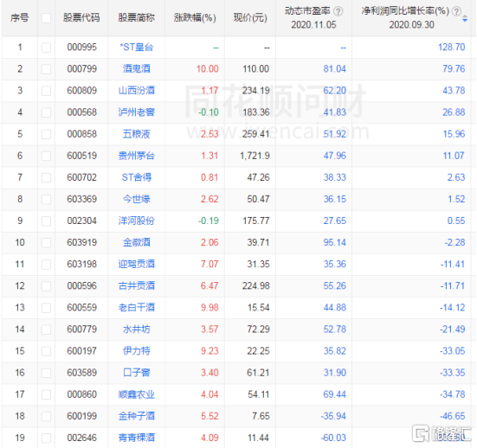Viewport: 477px width, 448px height.
Task: Click the 股票代码 column header
Action: pos(81,18)
